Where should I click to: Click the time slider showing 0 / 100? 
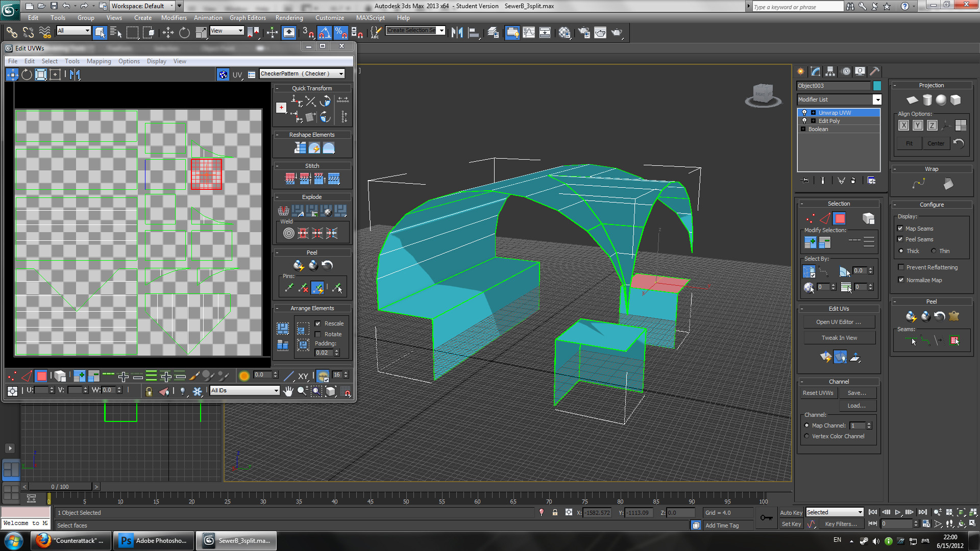click(60, 487)
